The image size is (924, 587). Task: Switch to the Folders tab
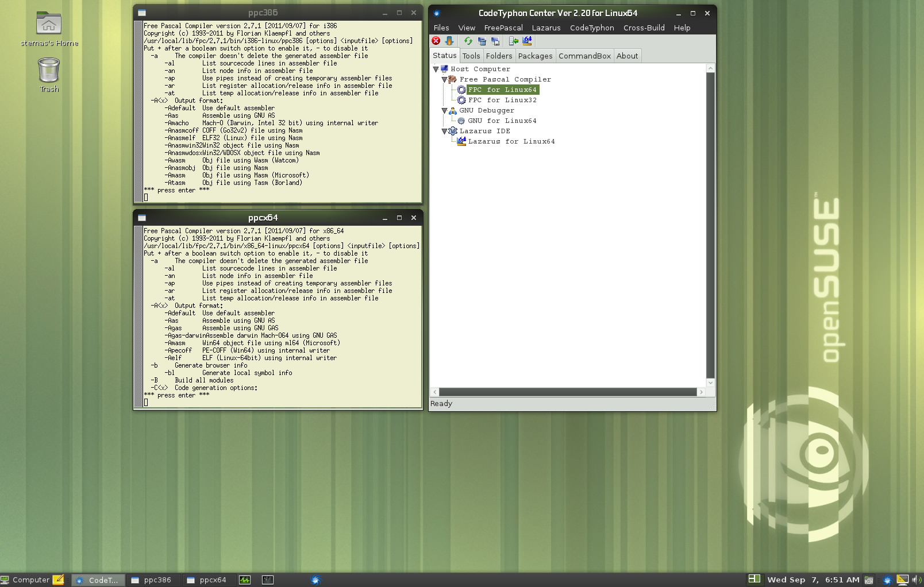[499, 56]
